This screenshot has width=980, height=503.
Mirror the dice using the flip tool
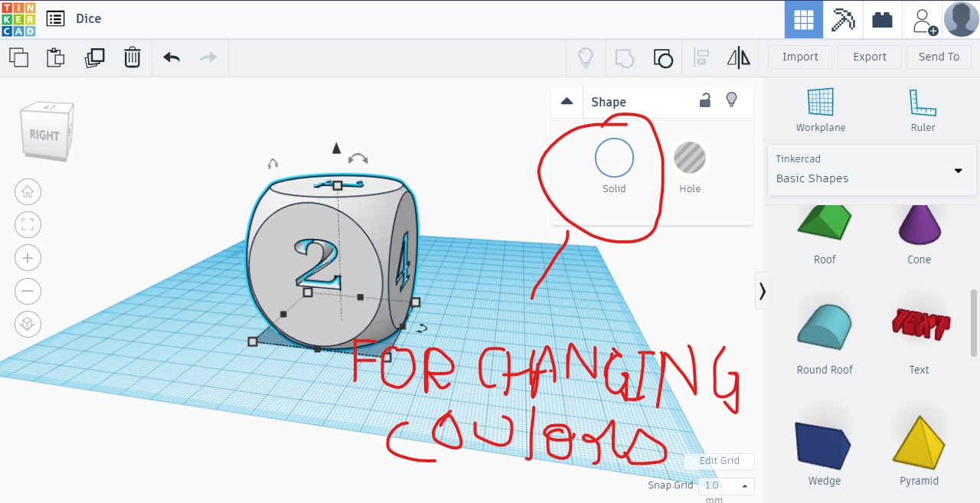[738, 57]
